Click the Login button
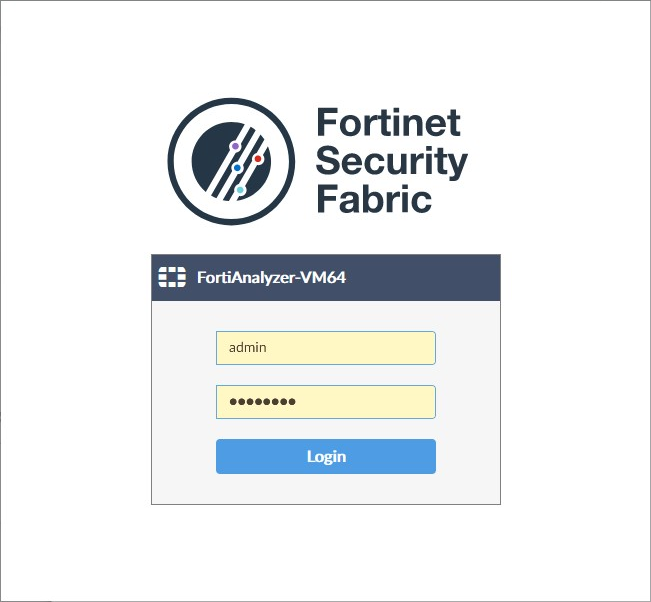Image resolution: width=651 pixels, height=602 pixels. tap(326, 456)
